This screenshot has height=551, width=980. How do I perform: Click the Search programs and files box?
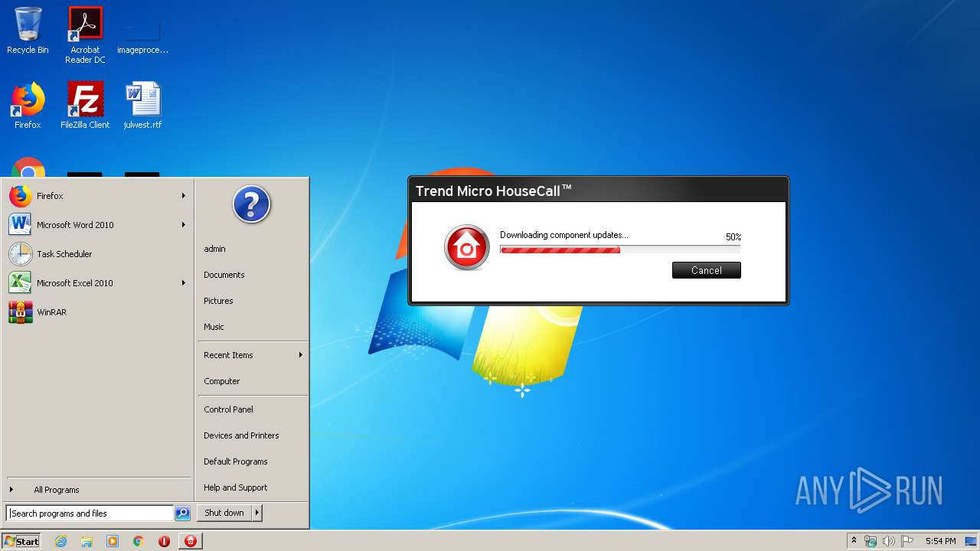click(x=90, y=514)
